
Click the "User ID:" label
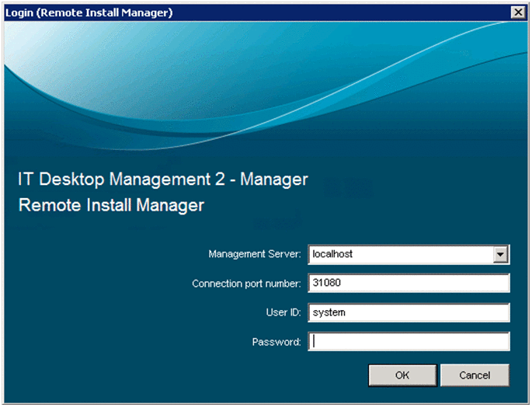pyautogui.click(x=283, y=312)
